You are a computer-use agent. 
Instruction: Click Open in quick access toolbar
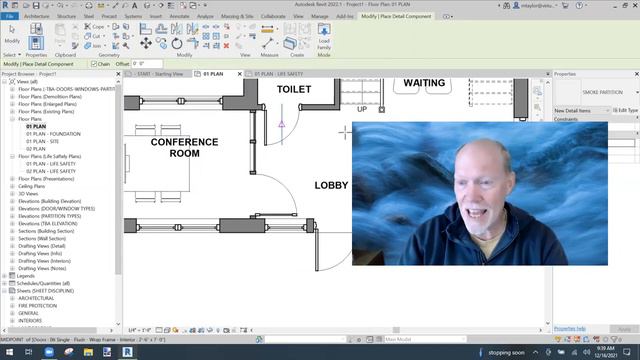(x=26, y=5)
